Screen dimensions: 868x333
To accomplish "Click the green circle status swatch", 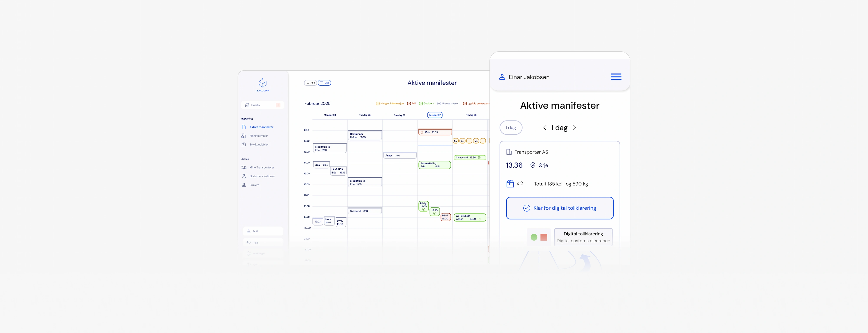I will point(534,237).
